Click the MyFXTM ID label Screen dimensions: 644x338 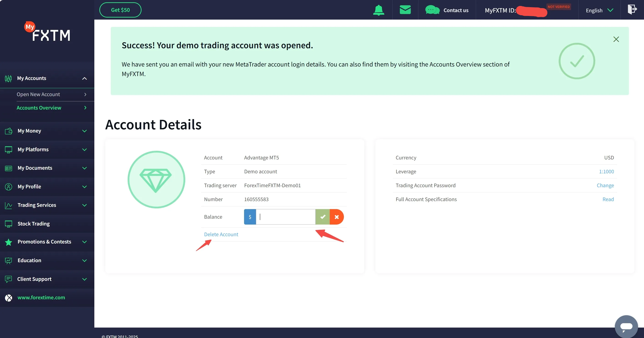[x=500, y=10]
